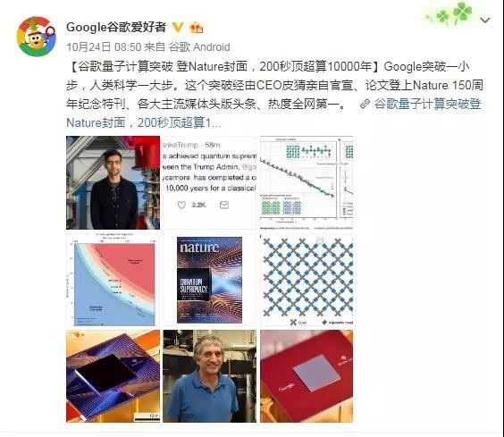Open the scatter plot chart thumbnail
The height and width of the screenshot is (437, 504).
tap(307, 182)
